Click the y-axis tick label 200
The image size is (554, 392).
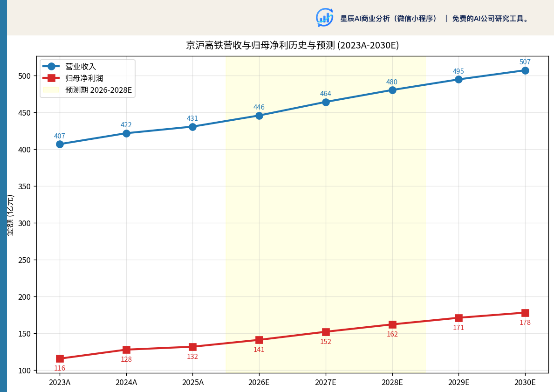tap(24, 297)
